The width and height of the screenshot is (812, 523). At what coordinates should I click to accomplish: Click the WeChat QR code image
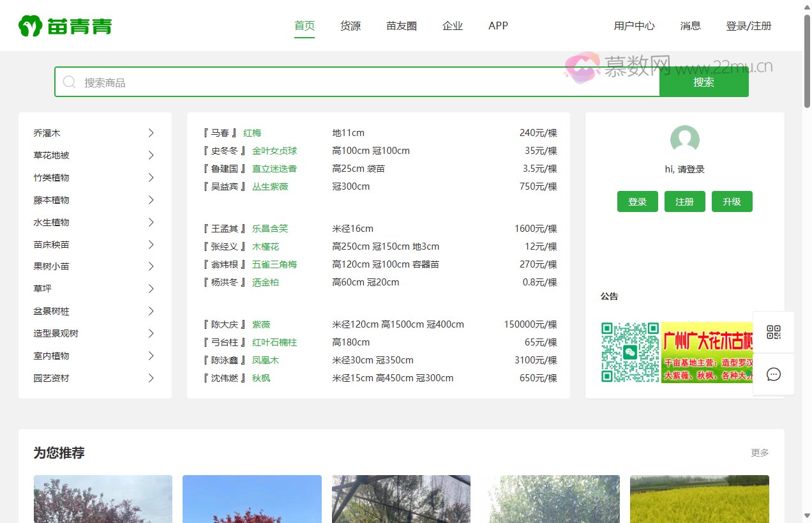point(629,352)
